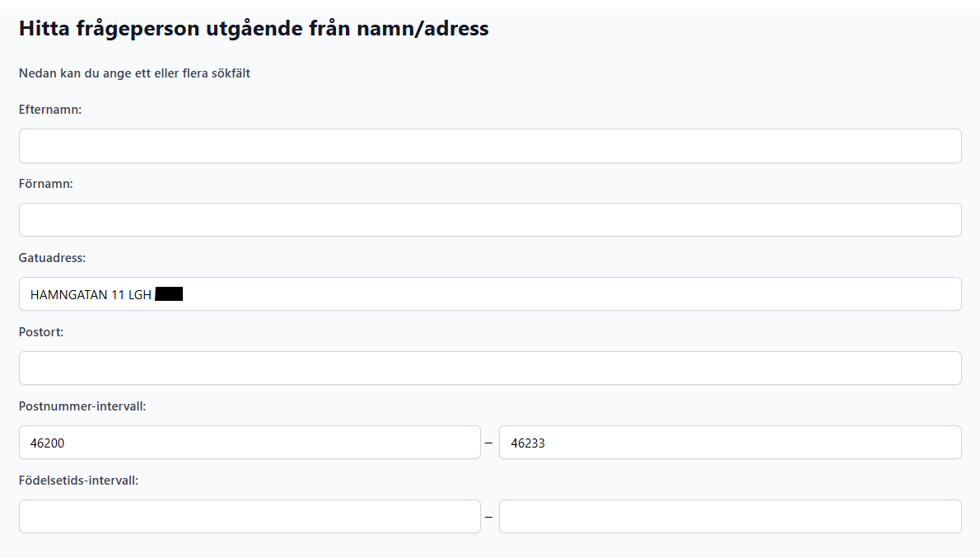980x558 pixels.
Task: Click the blacked-out block in the Gatuadress field
Action: (169, 294)
